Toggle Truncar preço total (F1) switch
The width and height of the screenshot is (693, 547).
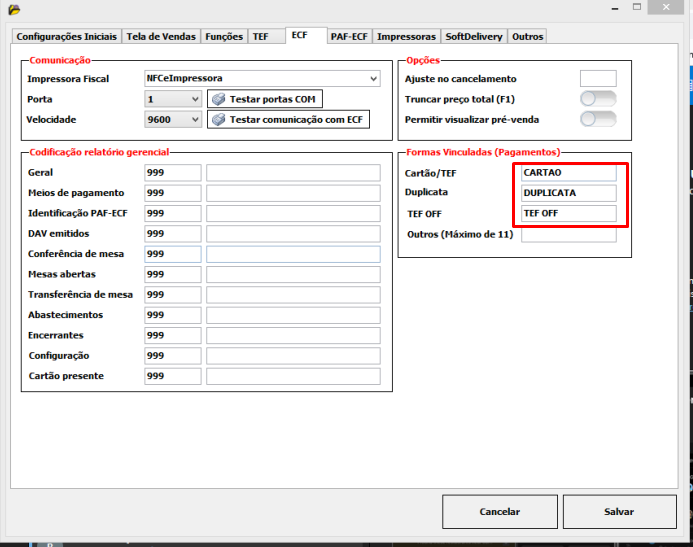click(598, 99)
